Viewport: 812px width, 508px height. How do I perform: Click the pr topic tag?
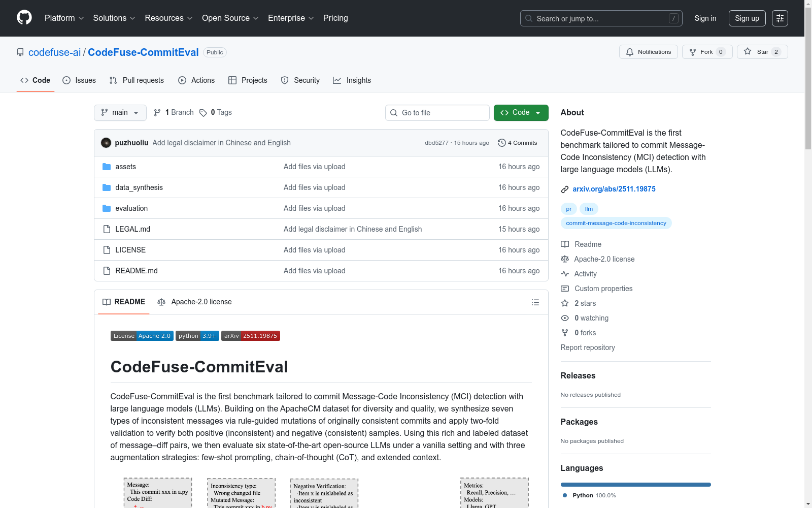569,209
